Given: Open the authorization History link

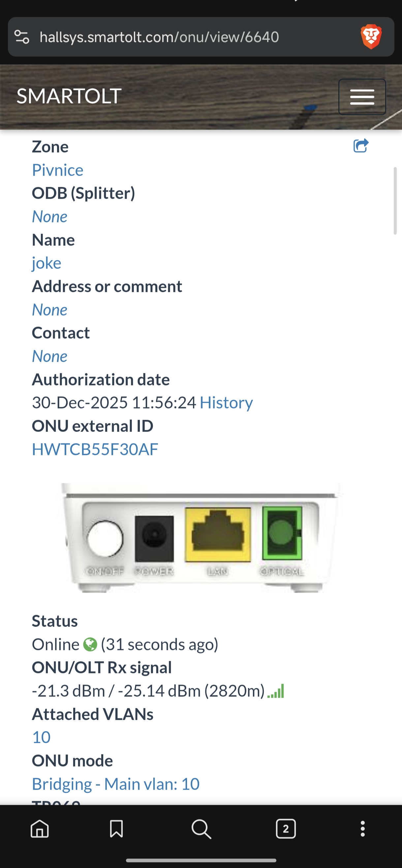Looking at the screenshot, I should click(226, 403).
